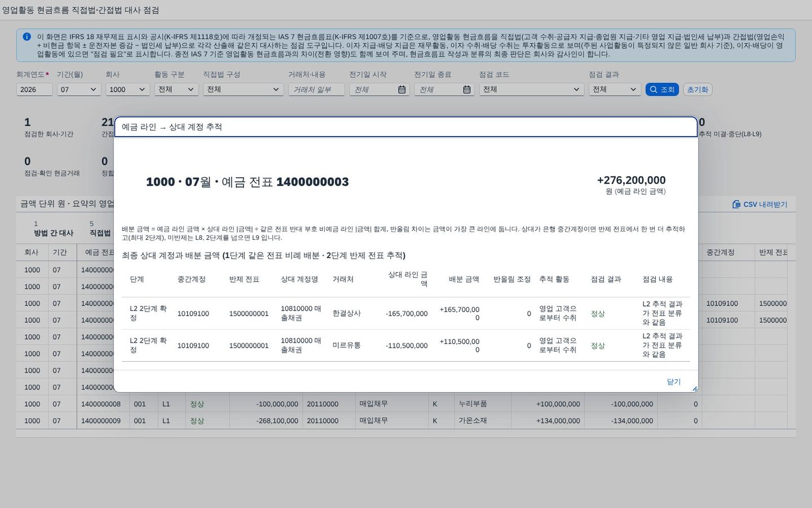The width and height of the screenshot is (812, 508).
Task: Click the 추적 활동 column header in dialog
Action: [554, 279]
